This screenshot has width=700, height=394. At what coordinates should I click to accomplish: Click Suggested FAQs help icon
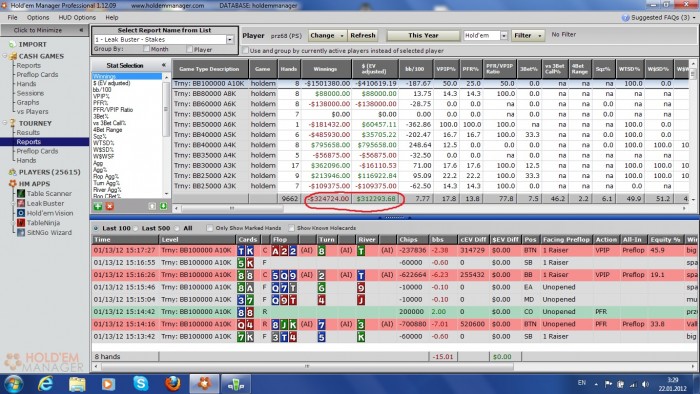point(625,18)
